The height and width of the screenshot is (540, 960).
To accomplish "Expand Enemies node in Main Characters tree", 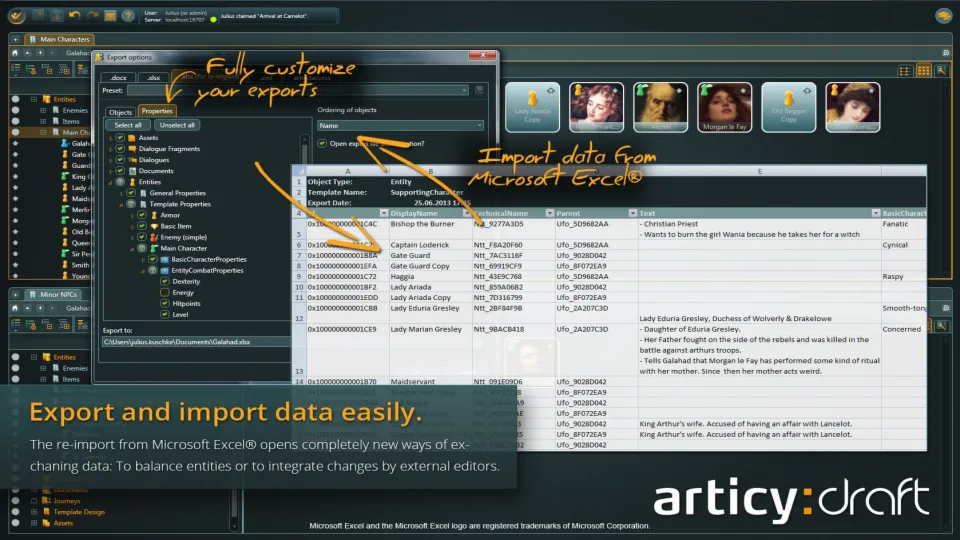I will [43, 110].
